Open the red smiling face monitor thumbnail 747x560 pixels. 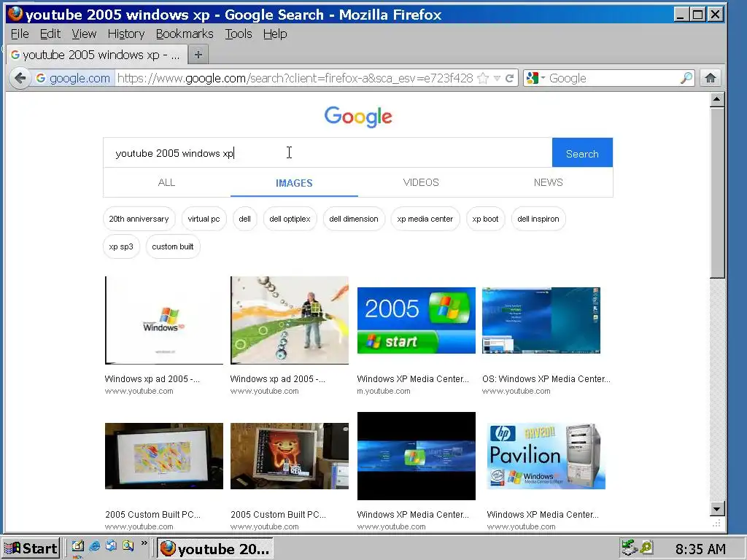(x=289, y=456)
